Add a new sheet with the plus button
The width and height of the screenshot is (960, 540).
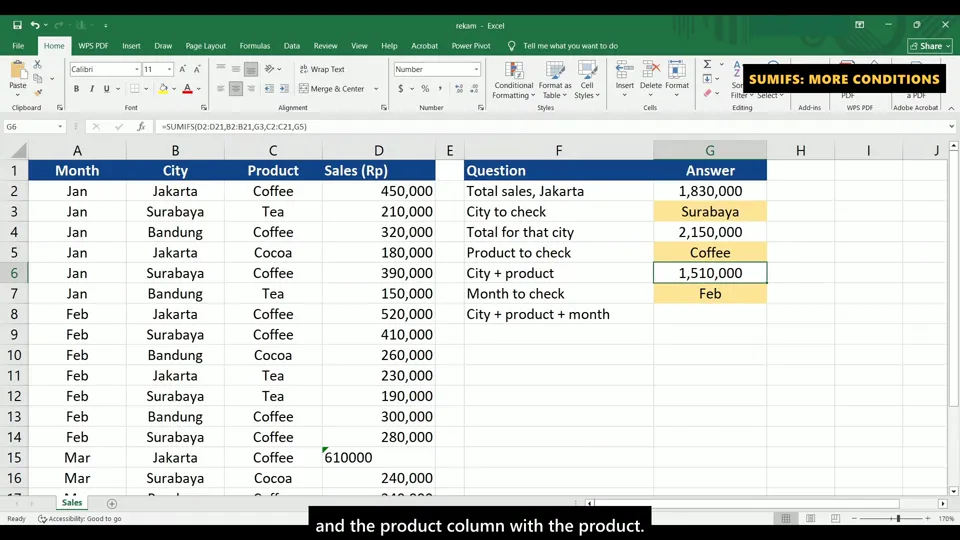(x=111, y=503)
